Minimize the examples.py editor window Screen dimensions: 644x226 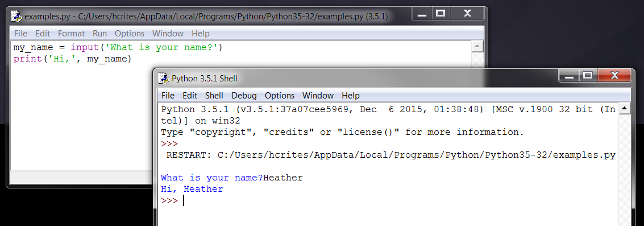(421, 14)
